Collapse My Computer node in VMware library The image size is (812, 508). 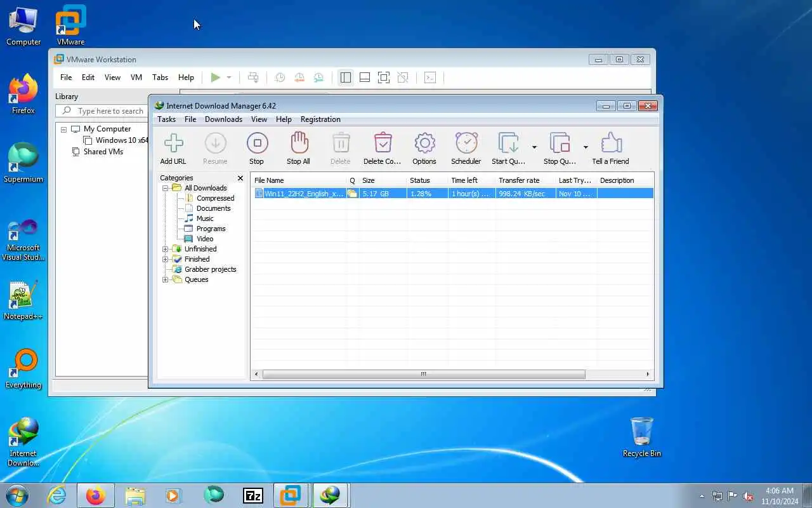point(63,129)
